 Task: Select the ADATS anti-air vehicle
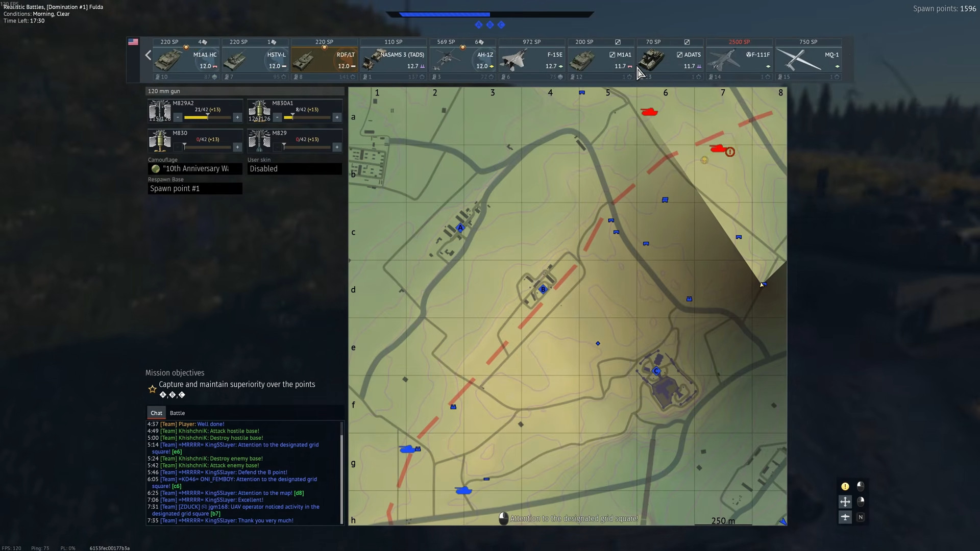pos(670,59)
